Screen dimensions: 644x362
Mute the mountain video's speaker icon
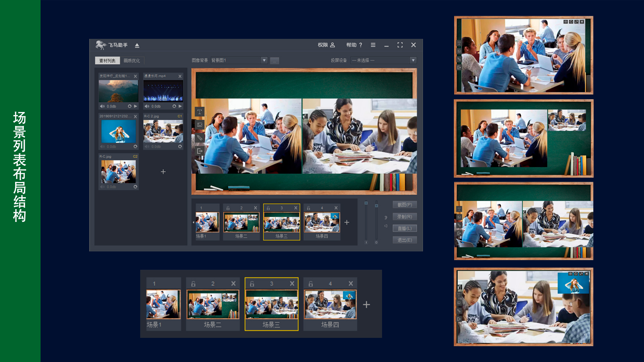tap(102, 106)
